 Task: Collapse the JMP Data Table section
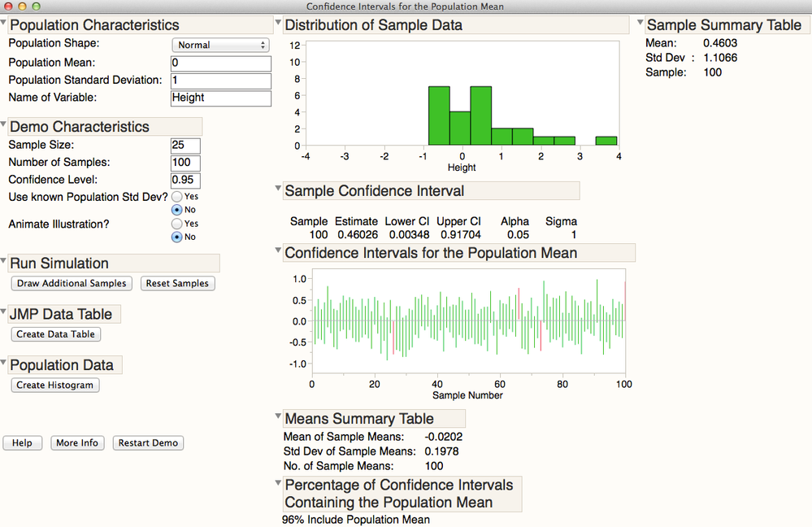click(4, 311)
